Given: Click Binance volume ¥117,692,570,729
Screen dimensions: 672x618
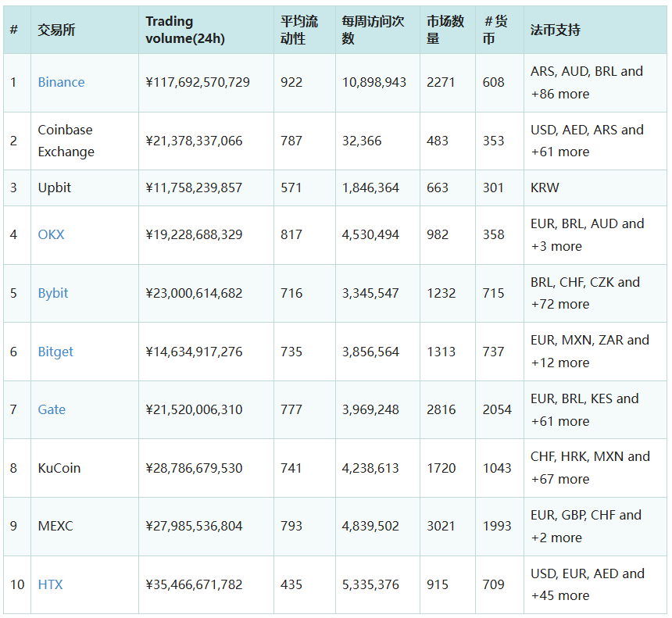Looking at the screenshot, I should tap(198, 82).
